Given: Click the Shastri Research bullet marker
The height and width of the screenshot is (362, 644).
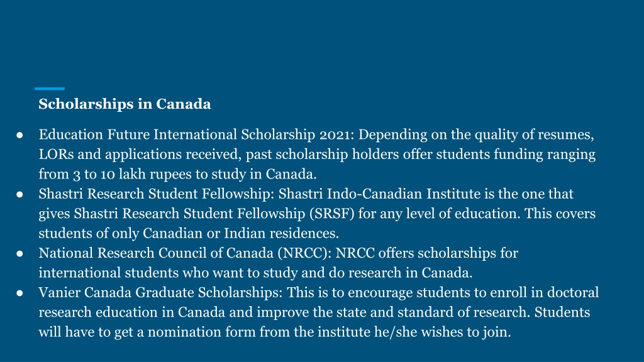Looking at the screenshot, I should pos(19,194).
